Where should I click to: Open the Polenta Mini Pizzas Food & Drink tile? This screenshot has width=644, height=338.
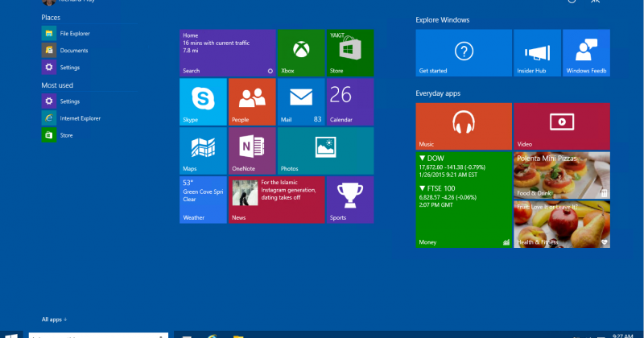click(562, 175)
